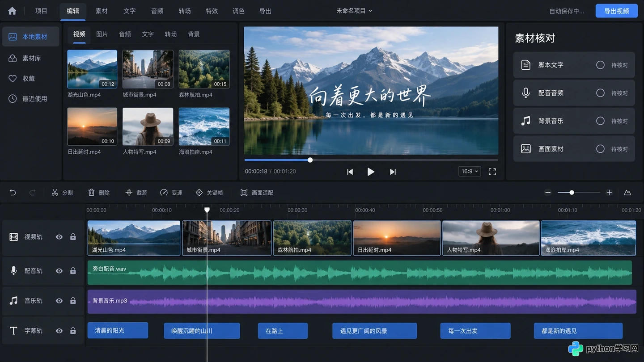The image size is (644, 362).
Task: Mark 配音音频 as checked
Action: [x=600, y=93]
